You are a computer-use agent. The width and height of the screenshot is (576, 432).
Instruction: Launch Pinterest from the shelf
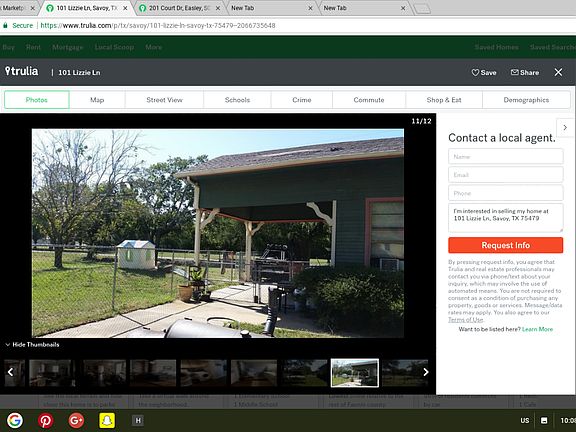tap(46, 420)
